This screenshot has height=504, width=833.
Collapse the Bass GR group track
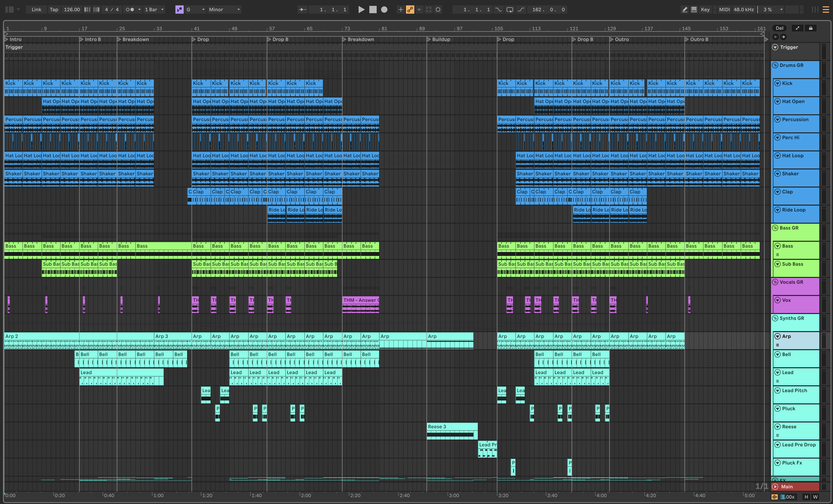[775, 228]
